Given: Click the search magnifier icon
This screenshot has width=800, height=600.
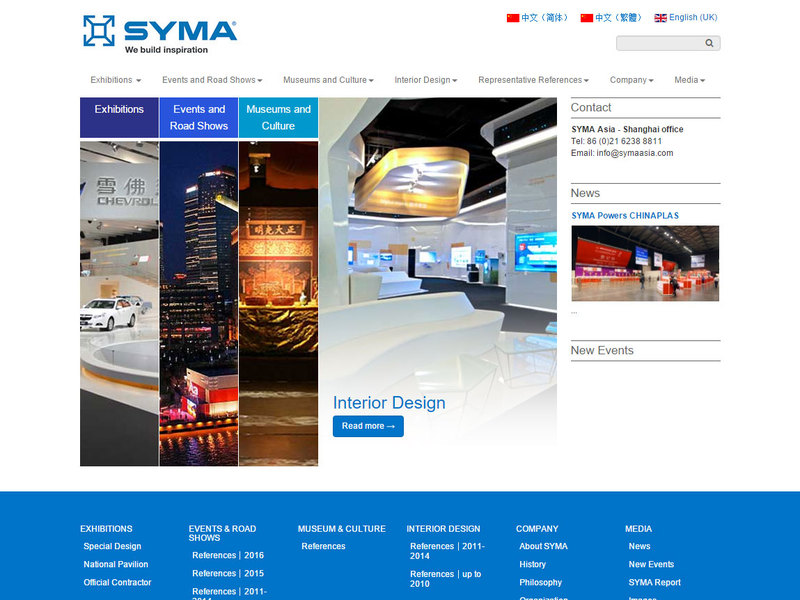Looking at the screenshot, I should pyautogui.click(x=709, y=43).
